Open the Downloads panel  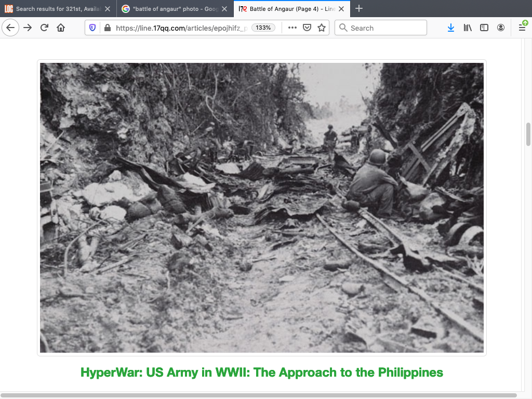(450, 28)
